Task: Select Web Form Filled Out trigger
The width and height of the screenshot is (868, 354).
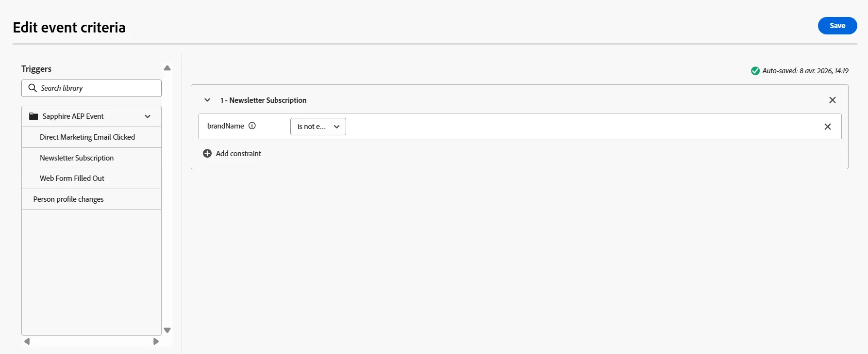Action: pyautogui.click(x=91, y=178)
